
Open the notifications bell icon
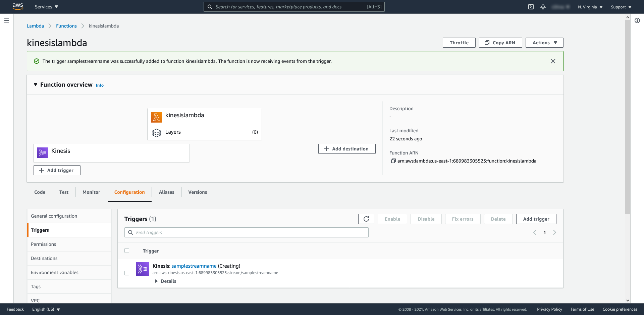[543, 7]
